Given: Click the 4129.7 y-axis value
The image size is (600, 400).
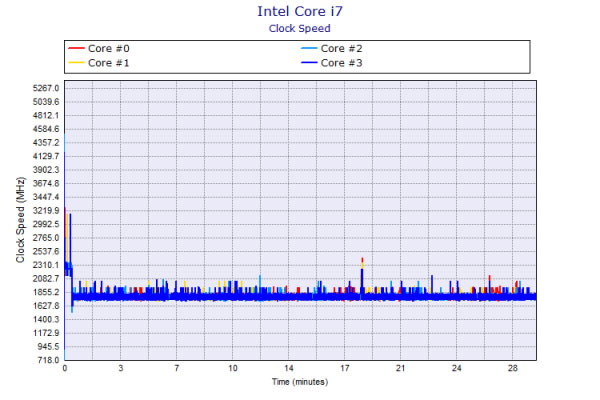Looking at the screenshot, I should click(x=46, y=156).
